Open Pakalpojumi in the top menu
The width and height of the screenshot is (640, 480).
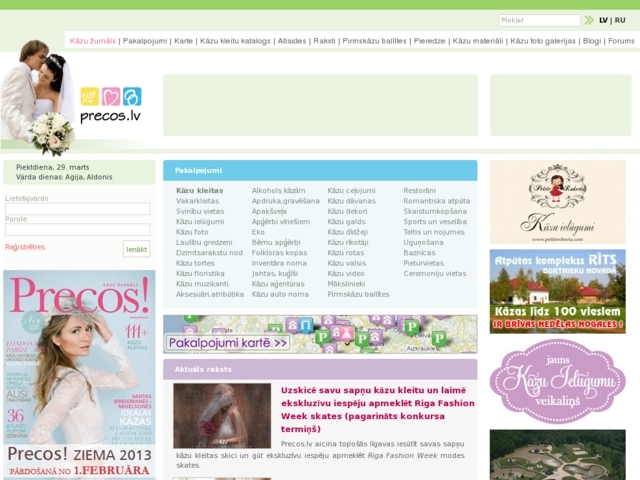tap(145, 41)
